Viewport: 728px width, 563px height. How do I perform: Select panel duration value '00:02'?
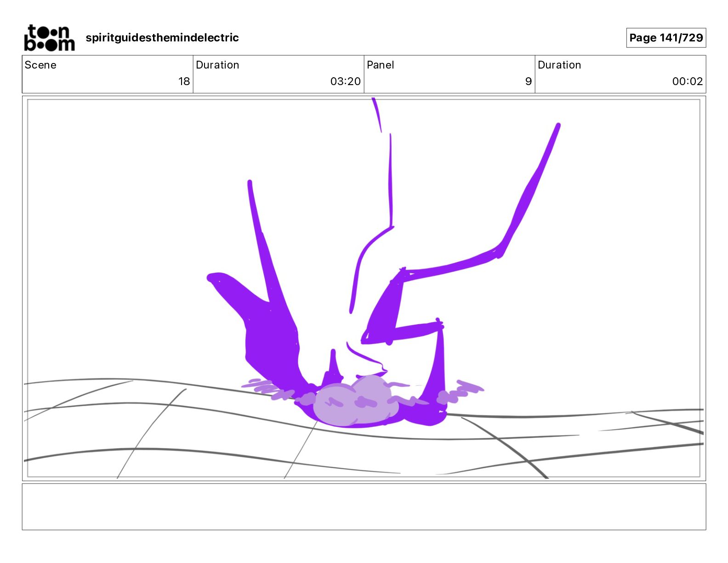[688, 81]
